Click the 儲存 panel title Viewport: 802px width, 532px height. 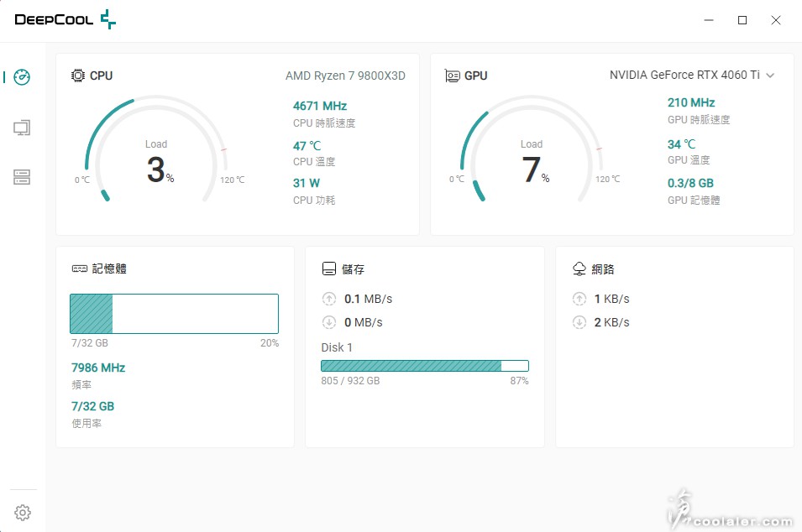[353, 269]
